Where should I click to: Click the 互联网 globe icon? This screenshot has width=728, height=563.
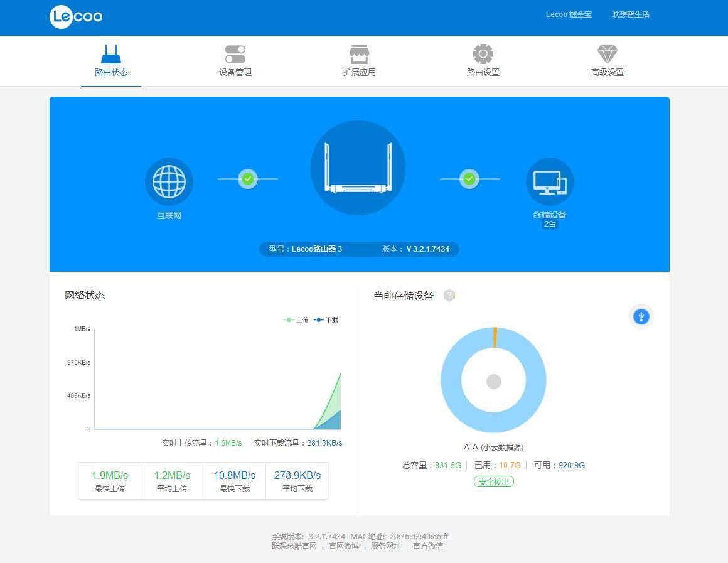pos(169,181)
